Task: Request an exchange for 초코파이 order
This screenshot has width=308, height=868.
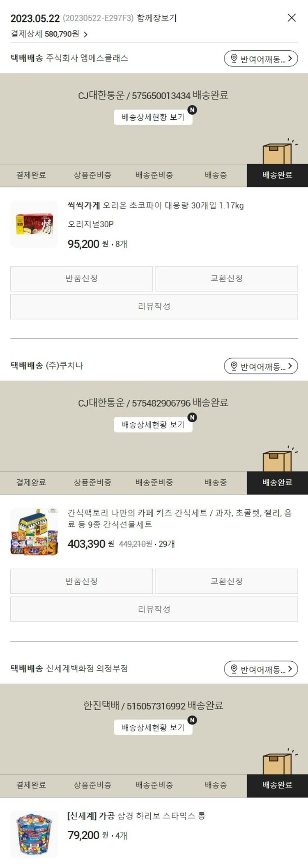Action: click(227, 279)
